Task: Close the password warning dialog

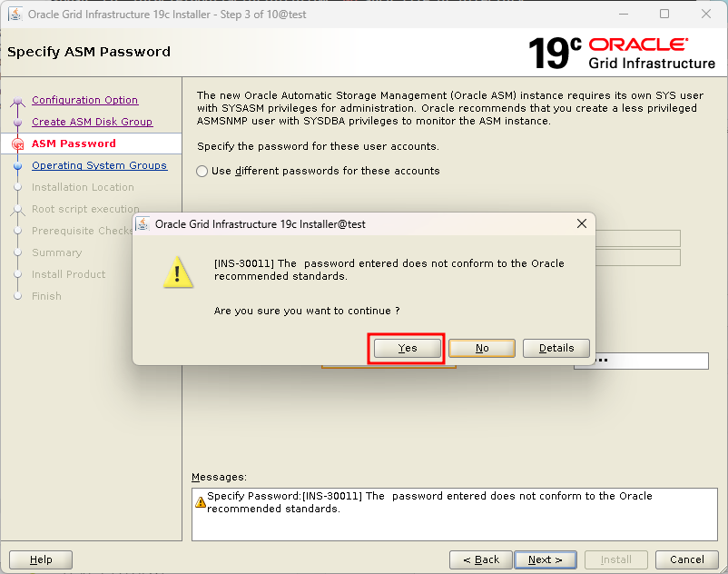Action: click(x=582, y=223)
